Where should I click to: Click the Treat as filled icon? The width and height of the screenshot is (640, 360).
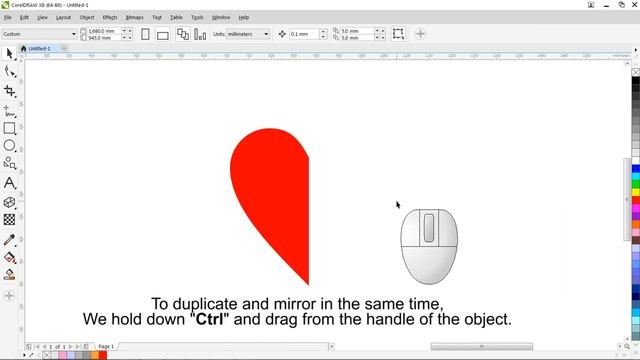click(x=398, y=34)
